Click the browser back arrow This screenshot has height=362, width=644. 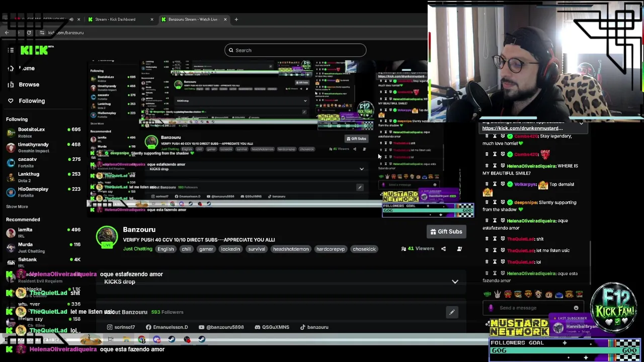coord(7,33)
